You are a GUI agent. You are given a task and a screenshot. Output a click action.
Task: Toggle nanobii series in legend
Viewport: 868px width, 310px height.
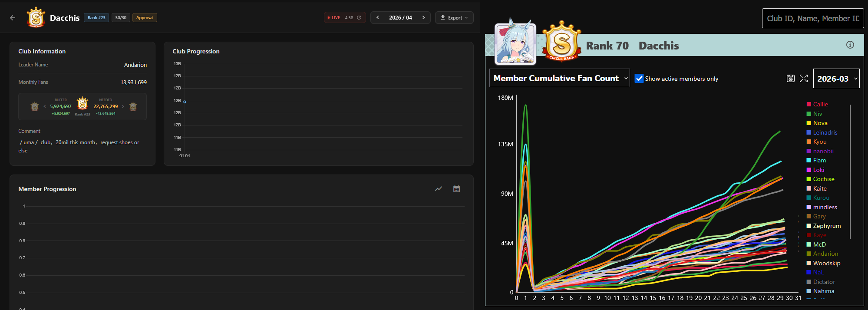point(820,151)
